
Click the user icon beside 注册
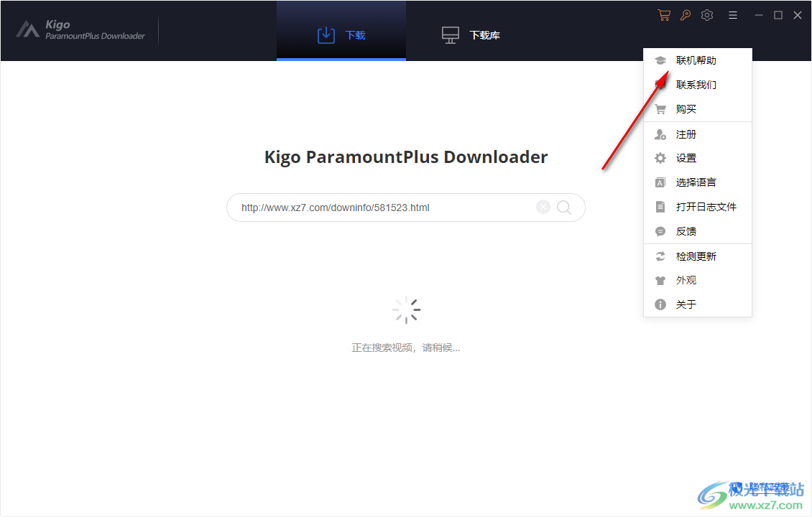(660, 134)
